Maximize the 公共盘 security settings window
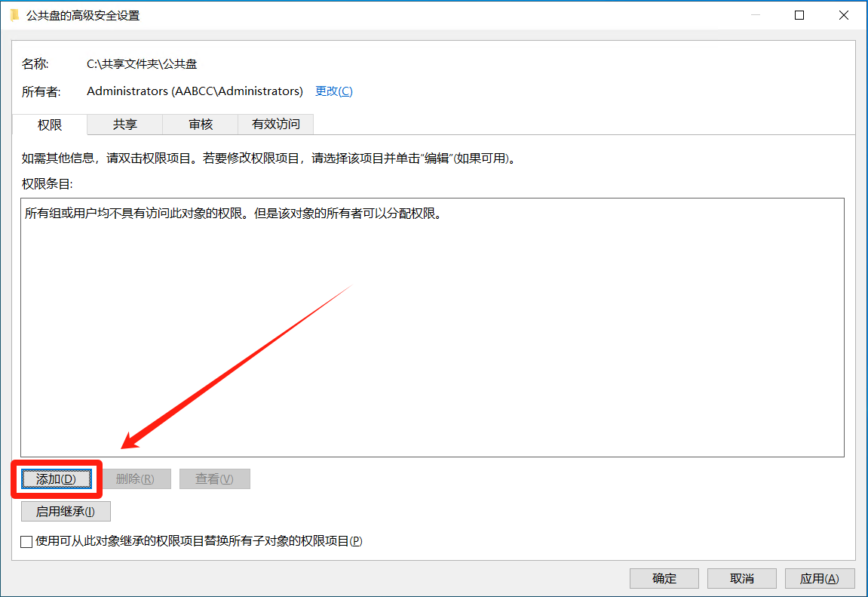 click(799, 15)
